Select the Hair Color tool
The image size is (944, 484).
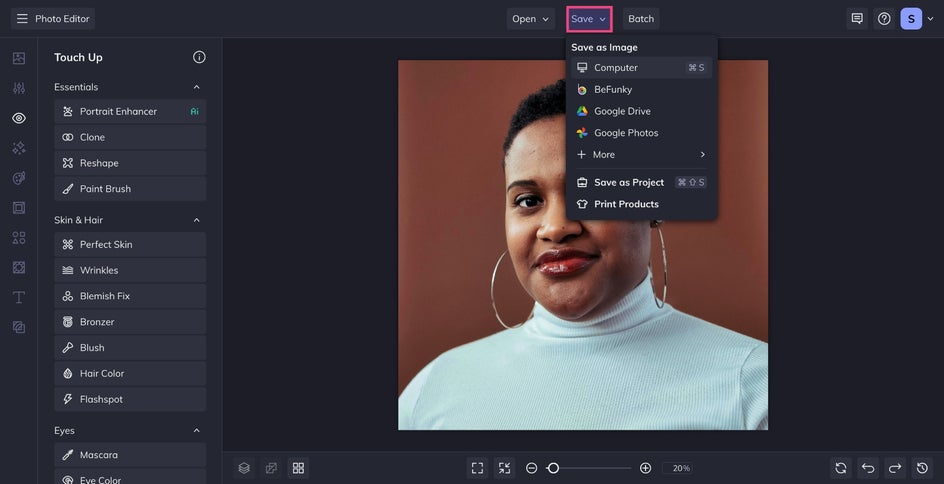pyautogui.click(x=130, y=374)
